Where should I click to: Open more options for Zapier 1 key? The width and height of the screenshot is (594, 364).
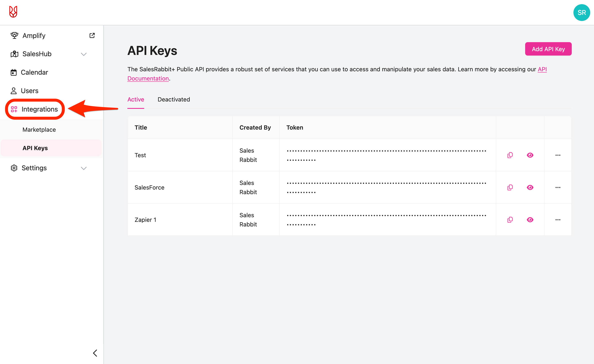pos(558,220)
